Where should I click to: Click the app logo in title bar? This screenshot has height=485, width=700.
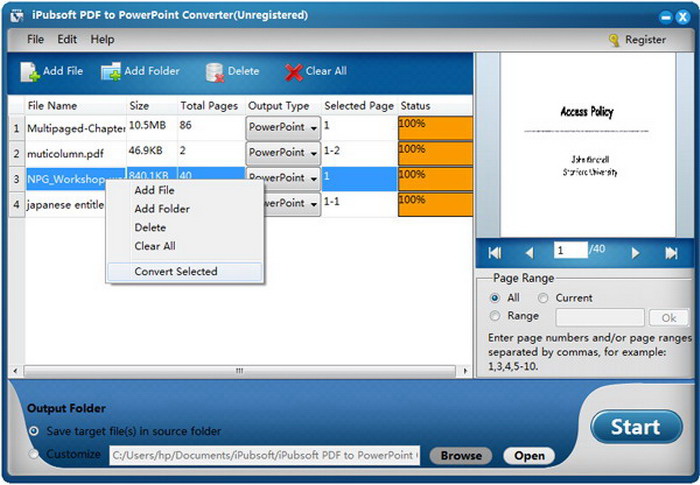coord(16,16)
